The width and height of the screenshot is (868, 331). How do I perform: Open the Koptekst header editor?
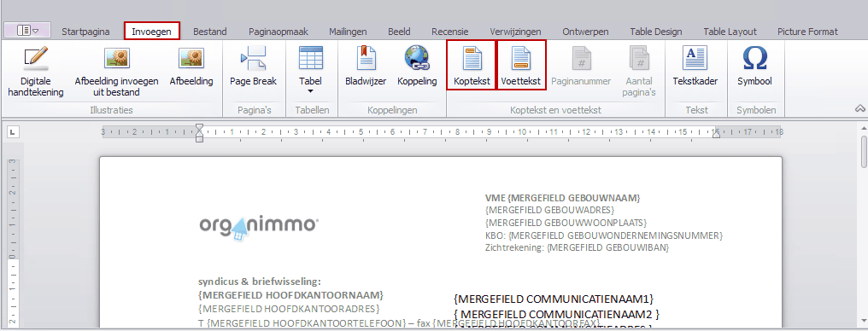pos(472,65)
